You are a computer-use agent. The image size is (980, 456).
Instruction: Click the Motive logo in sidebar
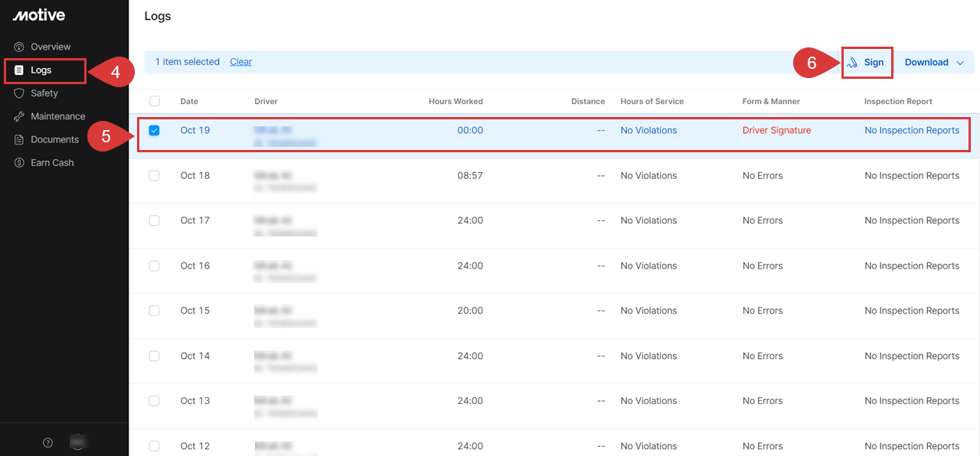pos(39,15)
